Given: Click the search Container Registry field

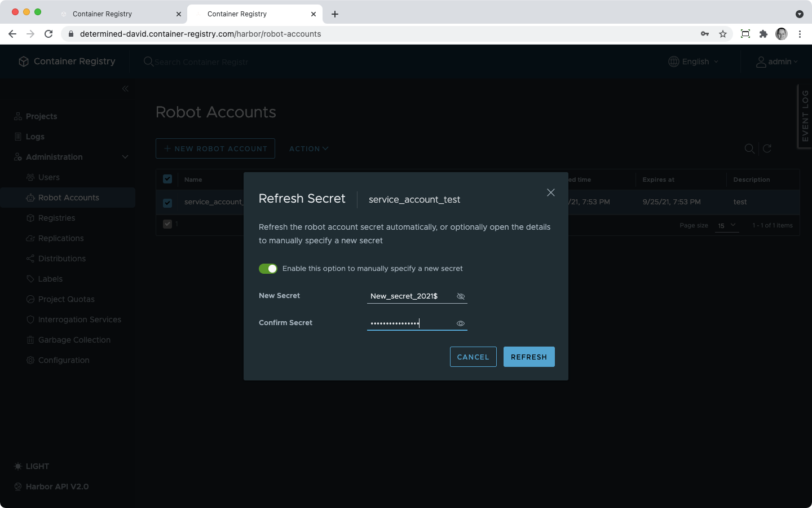Looking at the screenshot, I should point(201,62).
